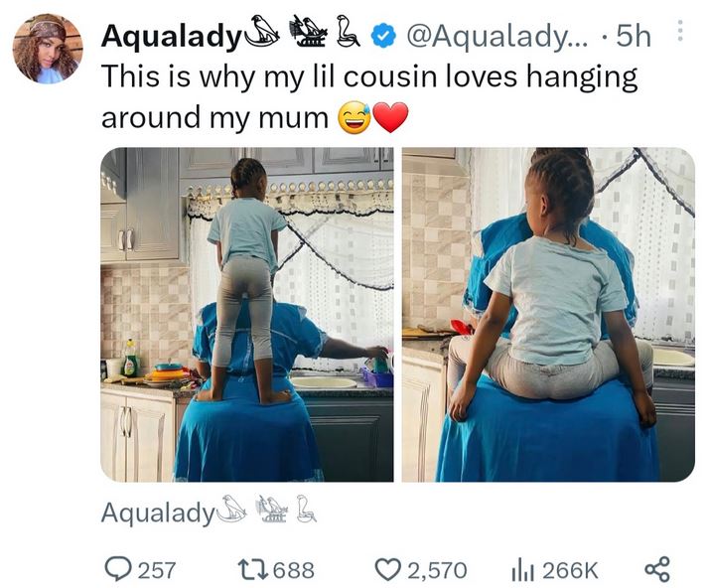Screen dimensions: 708x588
Task: Retweet the post using the repost icon
Action: (x=252, y=569)
